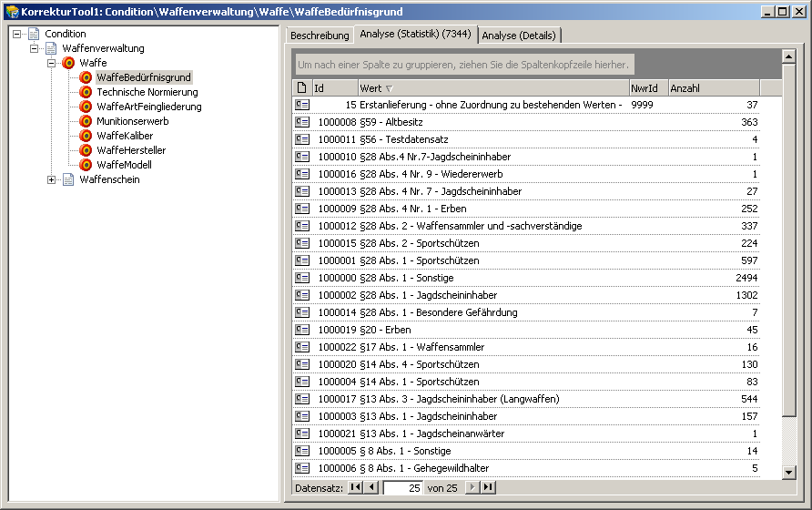Click the row icon for §59 - Altbesitz

pos(302,122)
